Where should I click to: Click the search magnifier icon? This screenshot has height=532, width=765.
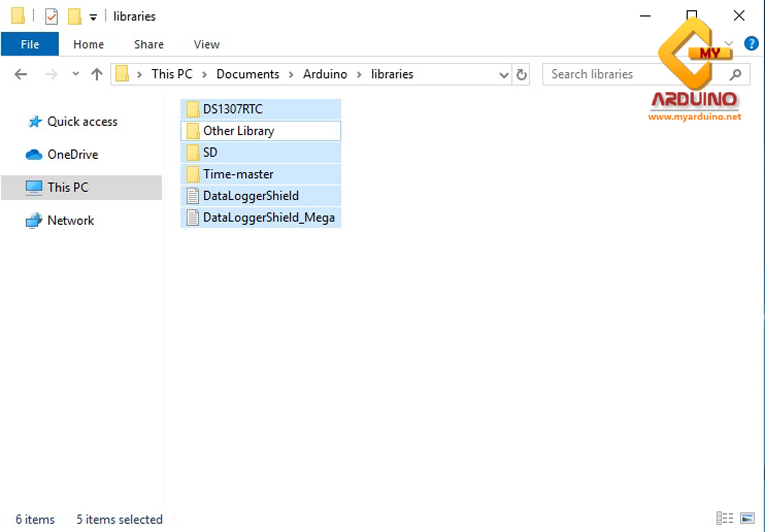(735, 74)
